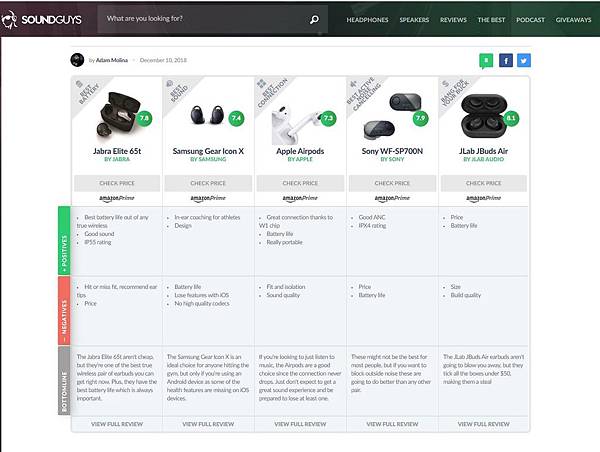Screen dimensions: 600x452
Task: View full review of Jabra Elite 65t
Action: tap(117, 424)
